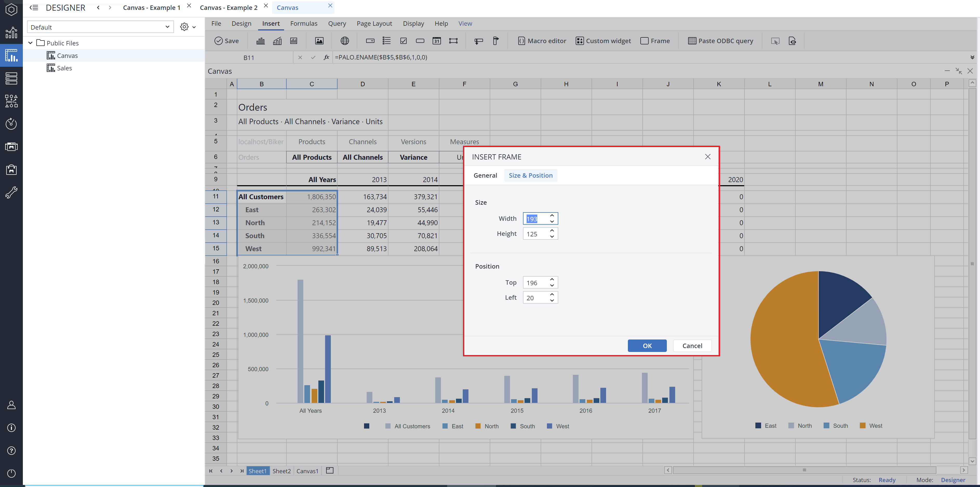Screen dimensions: 980x487
Task: Insert a hyperlink using the globe icon
Action: pos(345,41)
